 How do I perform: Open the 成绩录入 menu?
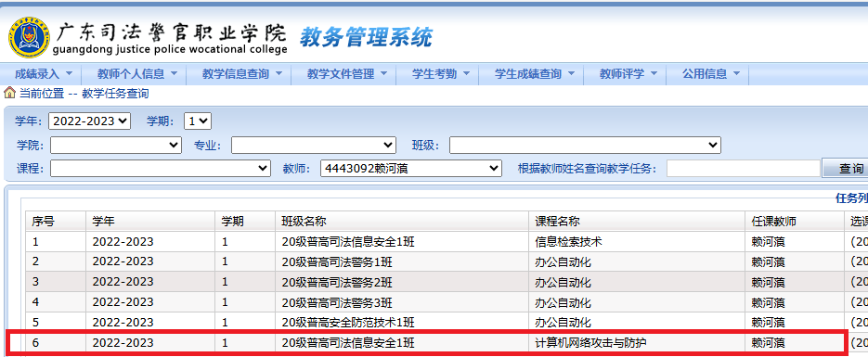point(44,73)
